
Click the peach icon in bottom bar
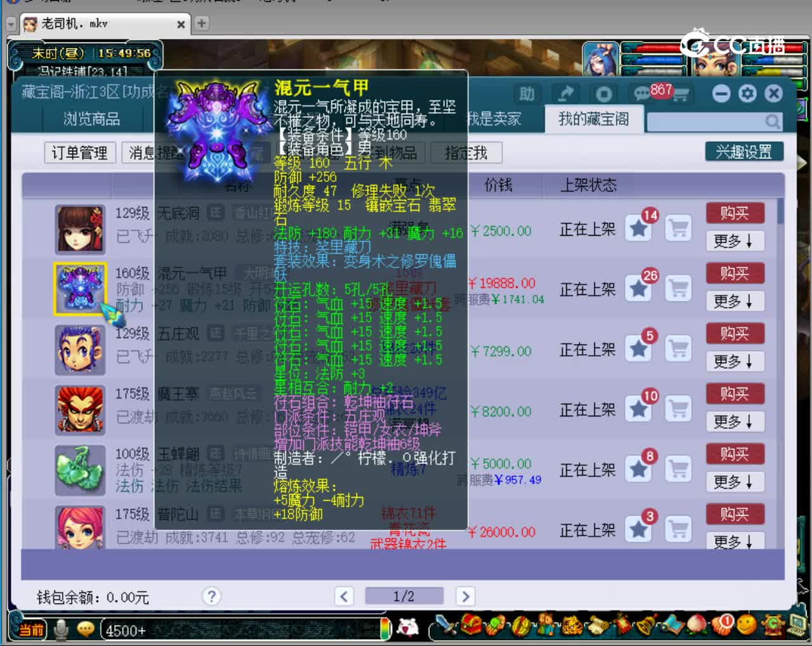[697, 625]
